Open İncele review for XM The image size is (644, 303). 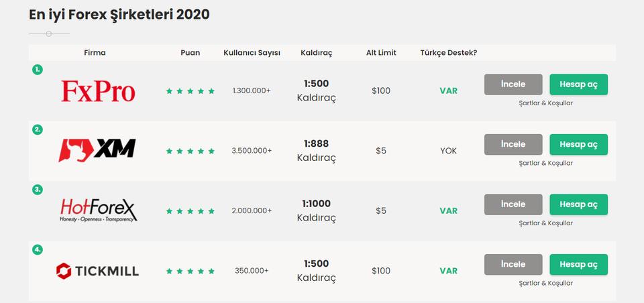point(513,145)
